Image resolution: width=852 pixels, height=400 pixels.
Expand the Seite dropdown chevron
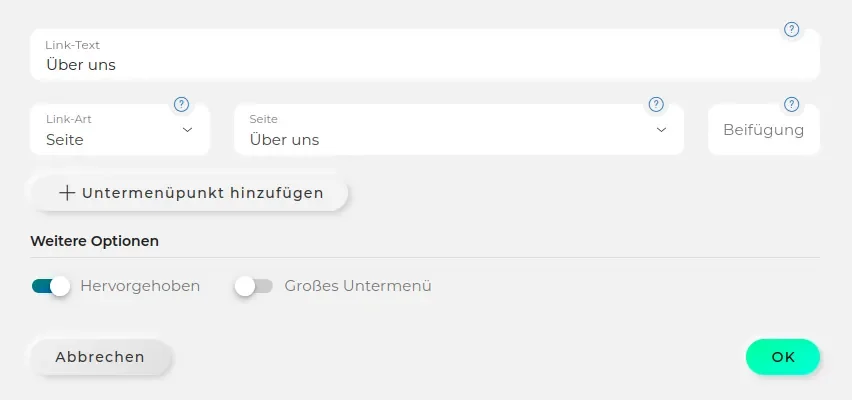point(661,129)
